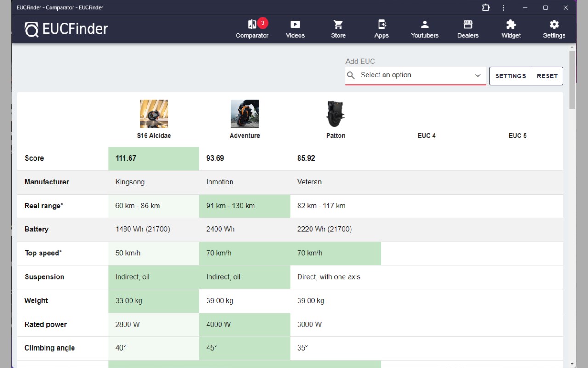588x368 pixels.
Task: Click the 4000 W power cell
Action: tap(245, 324)
